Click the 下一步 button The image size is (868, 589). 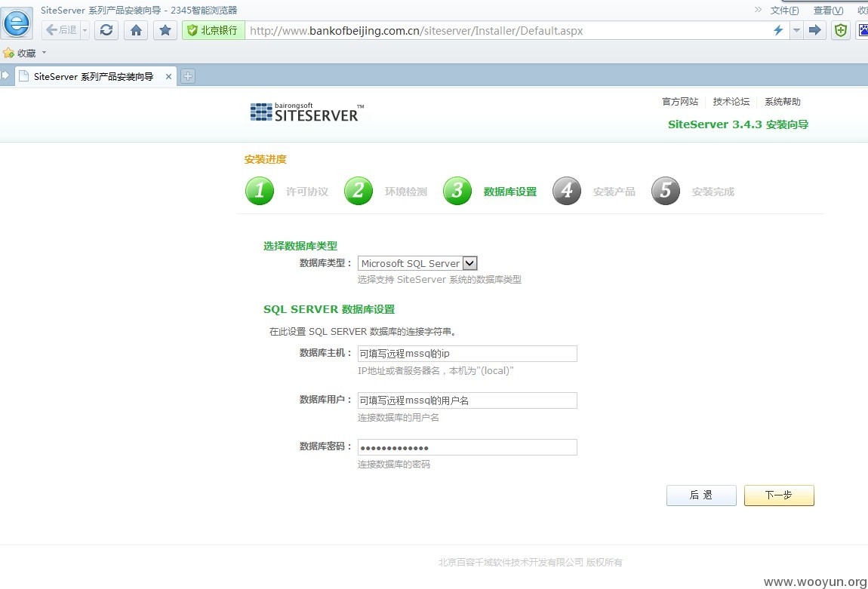coord(779,495)
